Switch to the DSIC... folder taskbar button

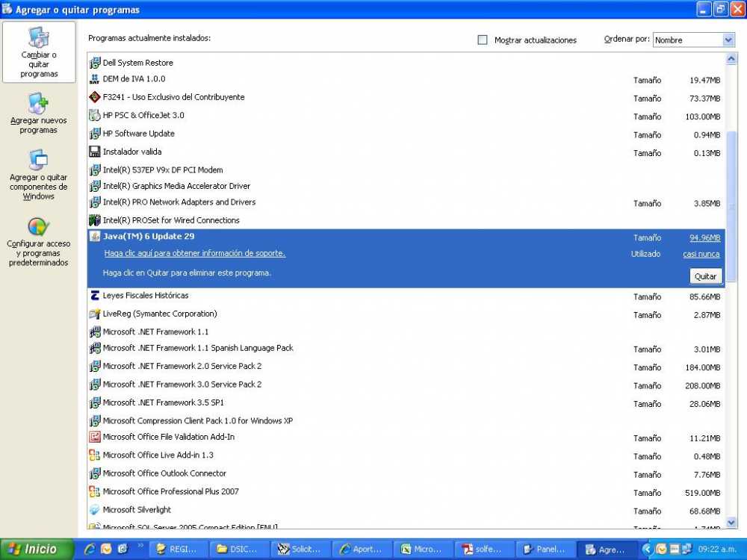[239, 549]
